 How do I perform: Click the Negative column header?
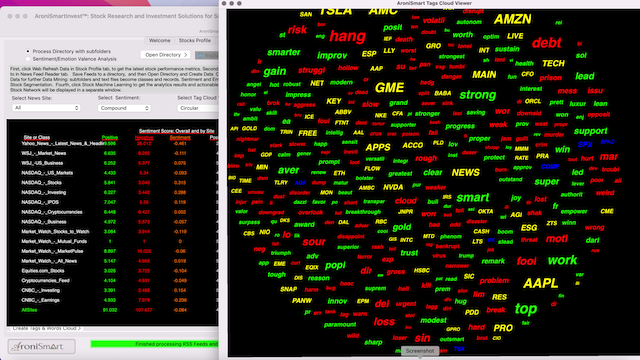click(x=144, y=138)
